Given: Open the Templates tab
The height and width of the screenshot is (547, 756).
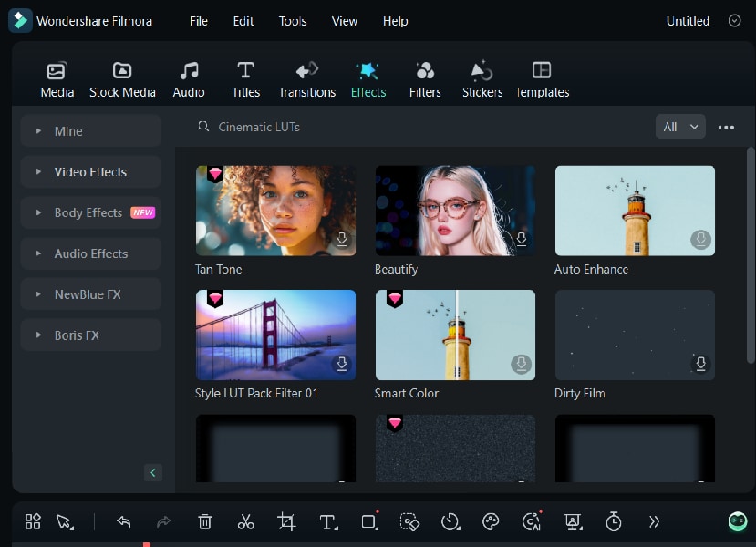Looking at the screenshot, I should click(x=542, y=80).
